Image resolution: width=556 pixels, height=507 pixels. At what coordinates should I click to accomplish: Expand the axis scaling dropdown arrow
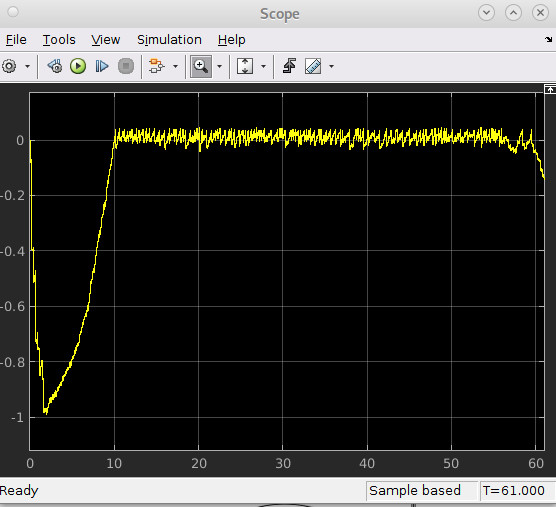pos(263,66)
